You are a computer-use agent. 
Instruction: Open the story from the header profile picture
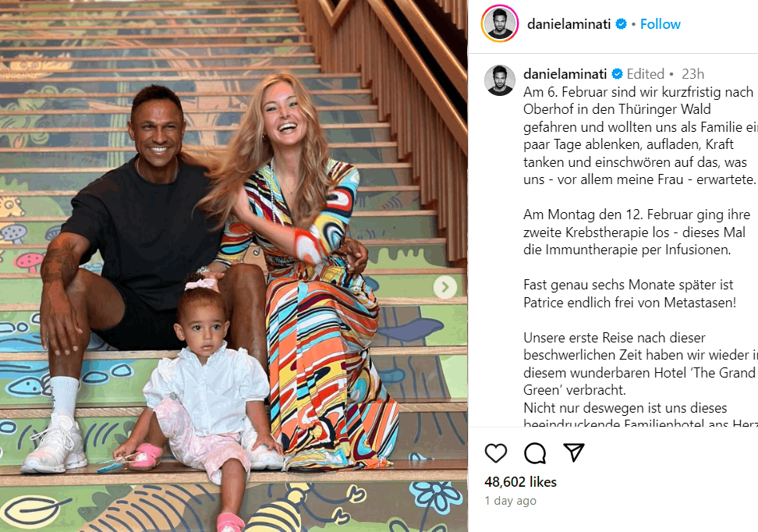(x=499, y=23)
